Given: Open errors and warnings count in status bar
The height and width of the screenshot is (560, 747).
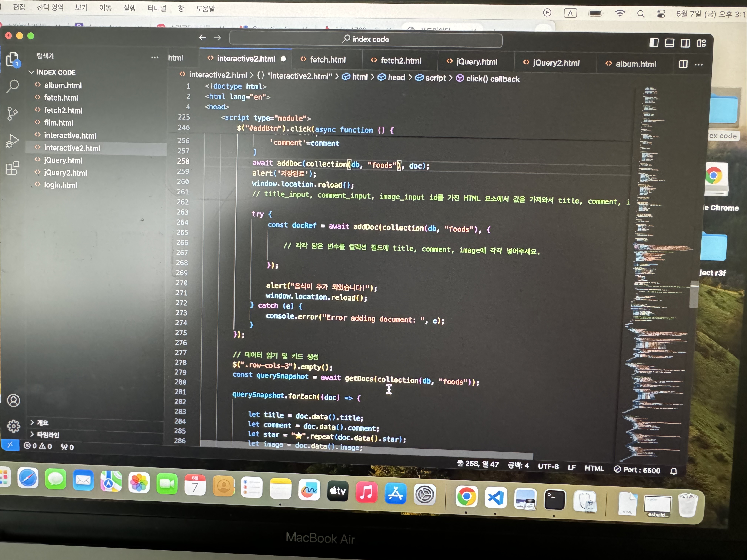Looking at the screenshot, I should [x=37, y=446].
